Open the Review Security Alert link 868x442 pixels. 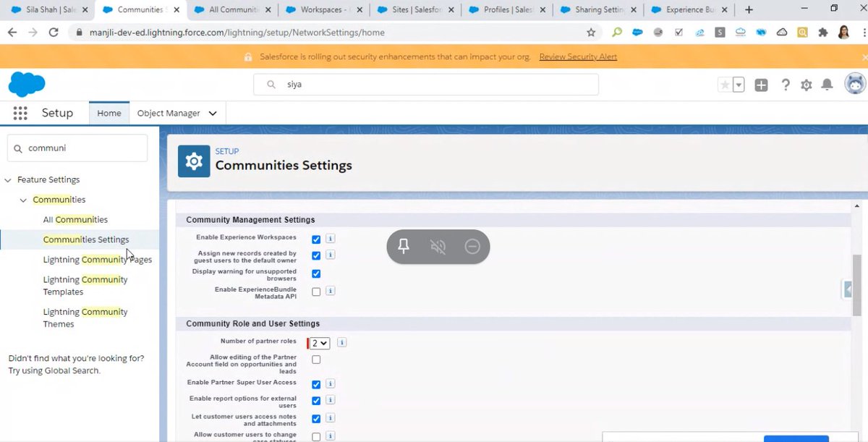pos(578,56)
